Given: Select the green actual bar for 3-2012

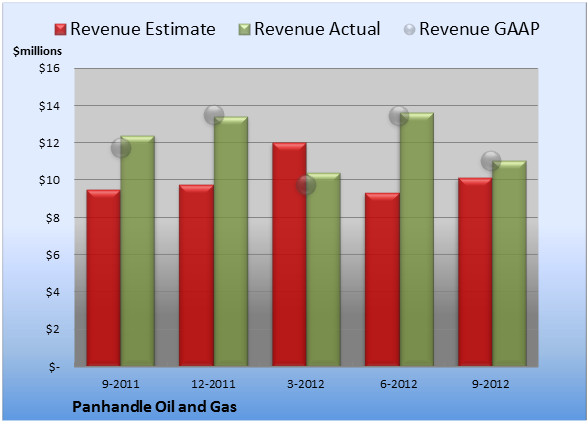Looking at the screenshot, I should pos(323,269).
